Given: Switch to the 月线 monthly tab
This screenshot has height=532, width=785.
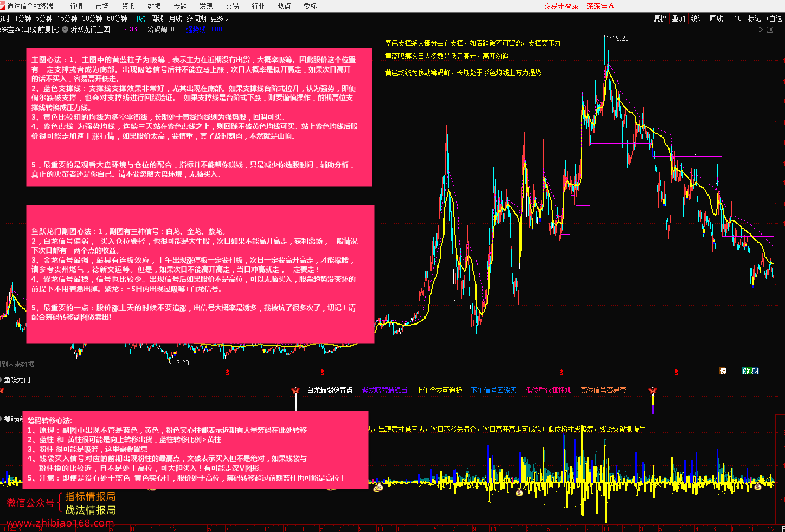Looking at the screenshot, I should click(x=176, y=18).
